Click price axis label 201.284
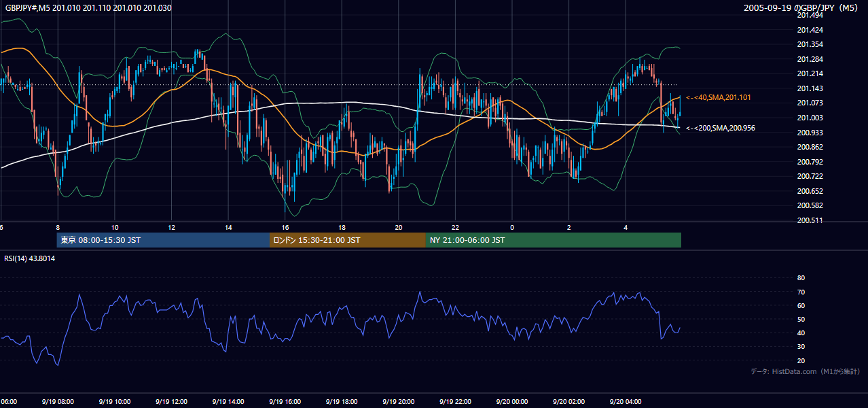Viewport: 868px width, 408px height. pos(810,59)
